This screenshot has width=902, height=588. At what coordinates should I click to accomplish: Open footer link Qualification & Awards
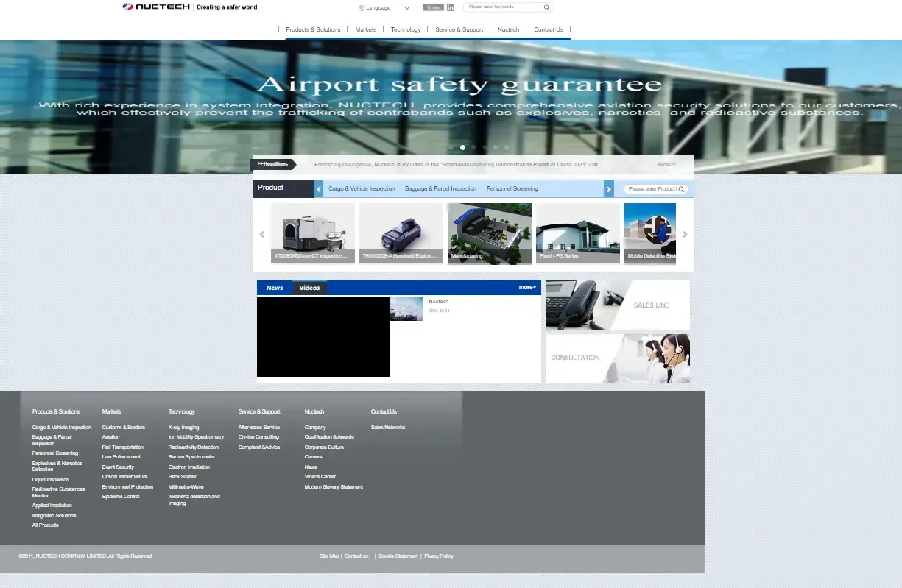(x=329, y=437)
